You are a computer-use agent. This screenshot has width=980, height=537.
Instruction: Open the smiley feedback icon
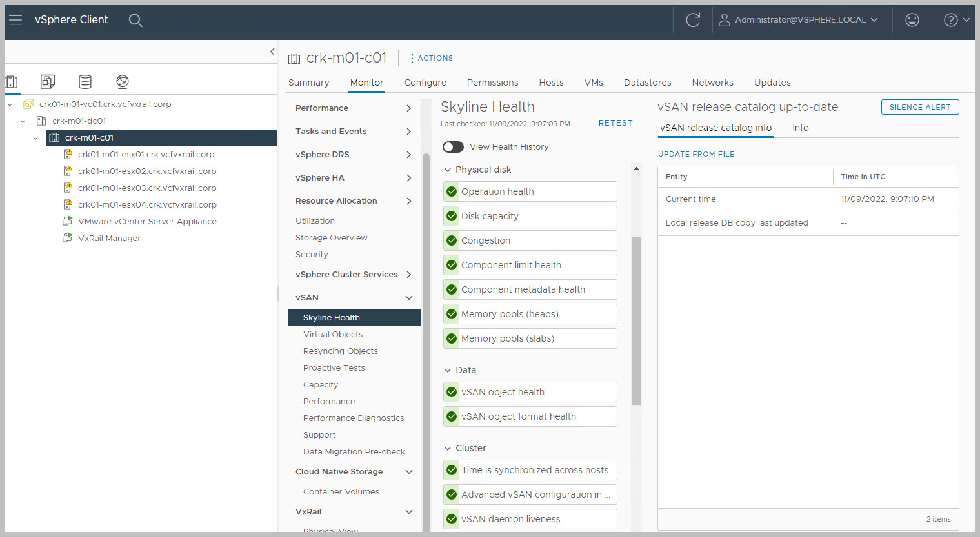click(912, 20)
